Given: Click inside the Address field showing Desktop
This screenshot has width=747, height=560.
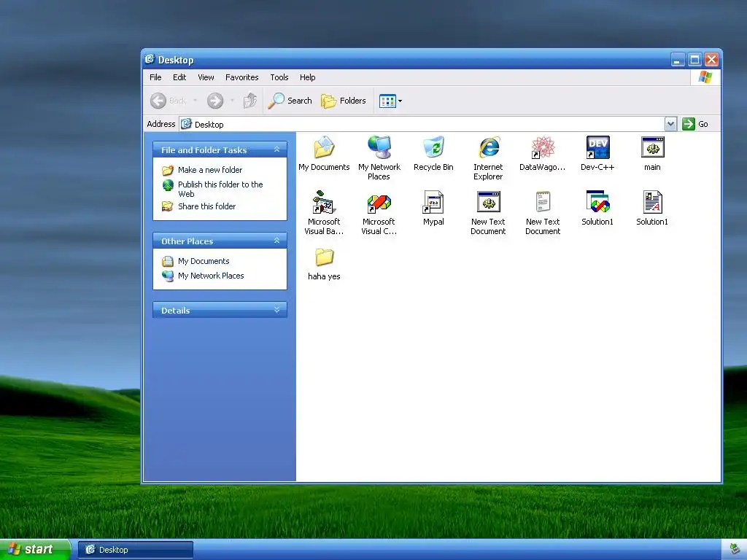Looking at the screenshot, I should coord(422,124).
